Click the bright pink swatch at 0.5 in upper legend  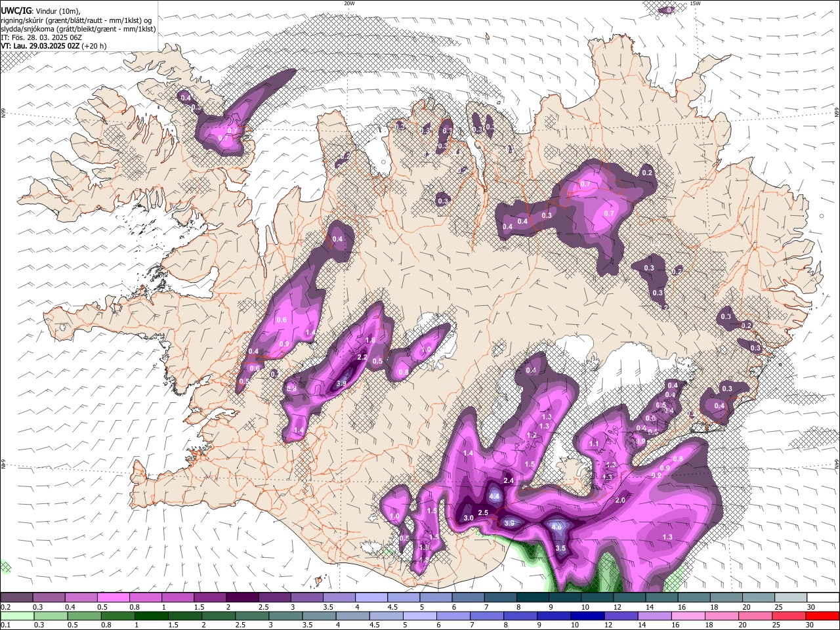click(113, 597)
